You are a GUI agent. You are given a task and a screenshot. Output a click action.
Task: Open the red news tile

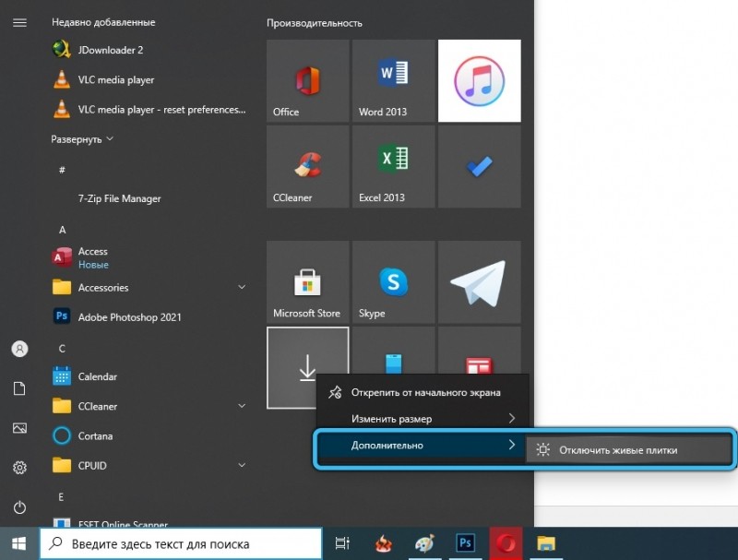[479, 351]
